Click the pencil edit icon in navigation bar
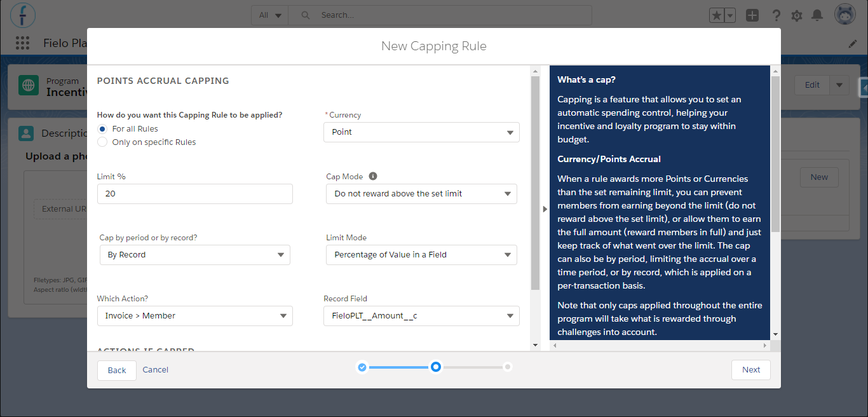 tap(853, 44)
